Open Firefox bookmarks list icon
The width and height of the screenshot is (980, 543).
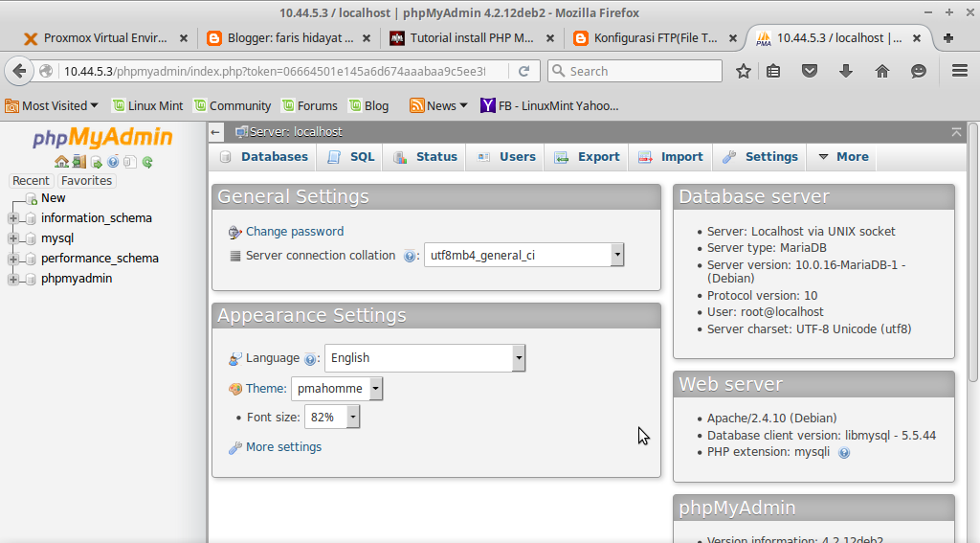click(773, 71)
